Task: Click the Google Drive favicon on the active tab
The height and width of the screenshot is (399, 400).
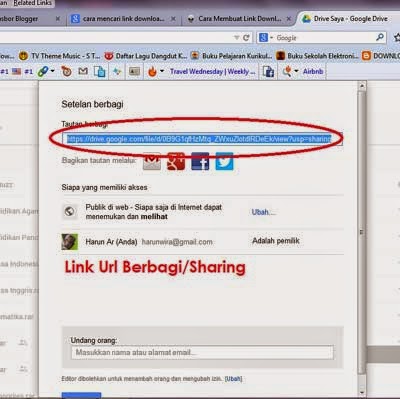Action: pos(306,19)
